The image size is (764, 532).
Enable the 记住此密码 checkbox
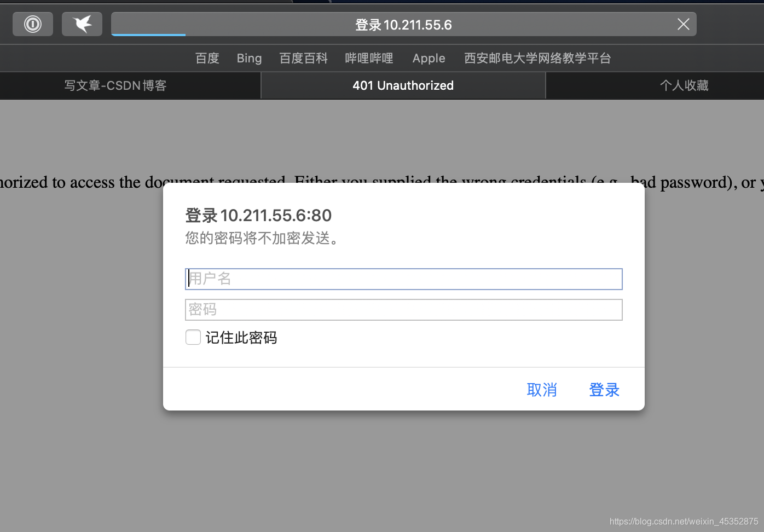(x=193, y=337)
